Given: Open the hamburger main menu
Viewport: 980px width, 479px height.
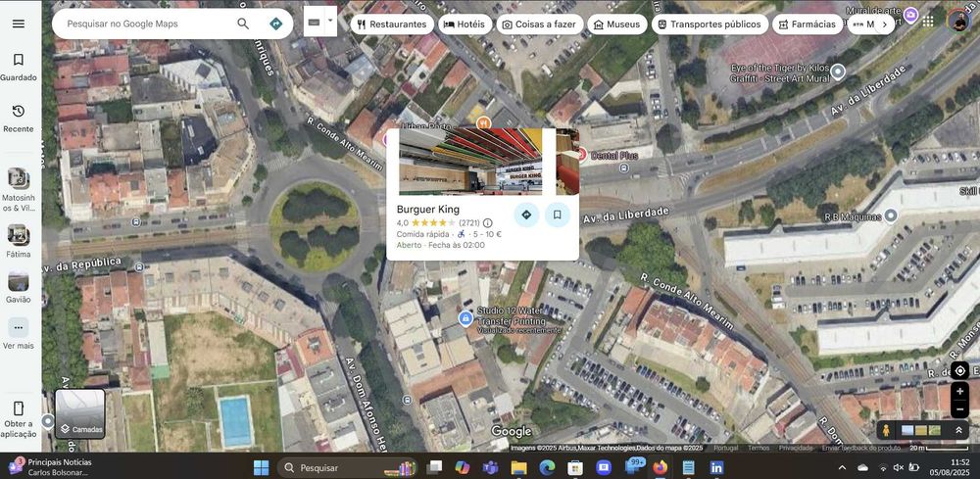Looking at the screenshot, I should point(19,24).
